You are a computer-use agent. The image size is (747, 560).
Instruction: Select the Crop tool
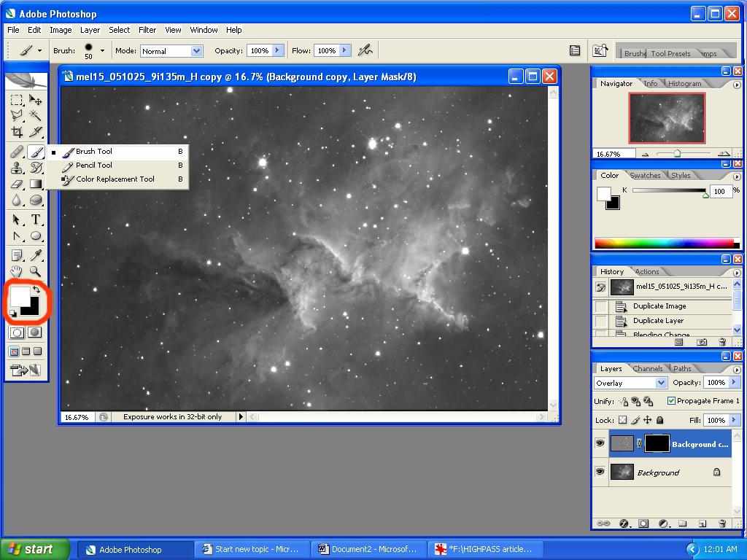click(17, 131)
